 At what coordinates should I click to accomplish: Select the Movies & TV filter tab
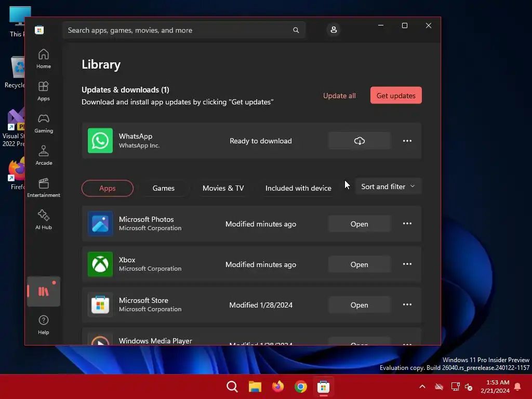pos(223,188)
